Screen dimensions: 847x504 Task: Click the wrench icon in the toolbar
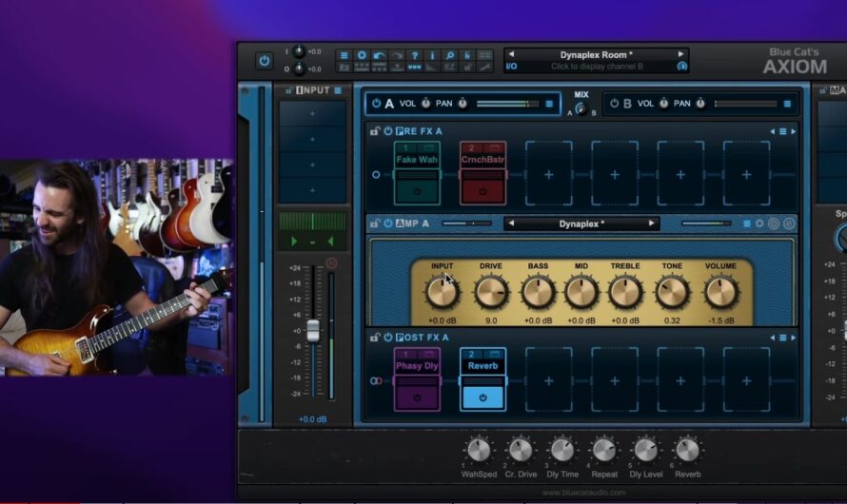tap(485, 67)
